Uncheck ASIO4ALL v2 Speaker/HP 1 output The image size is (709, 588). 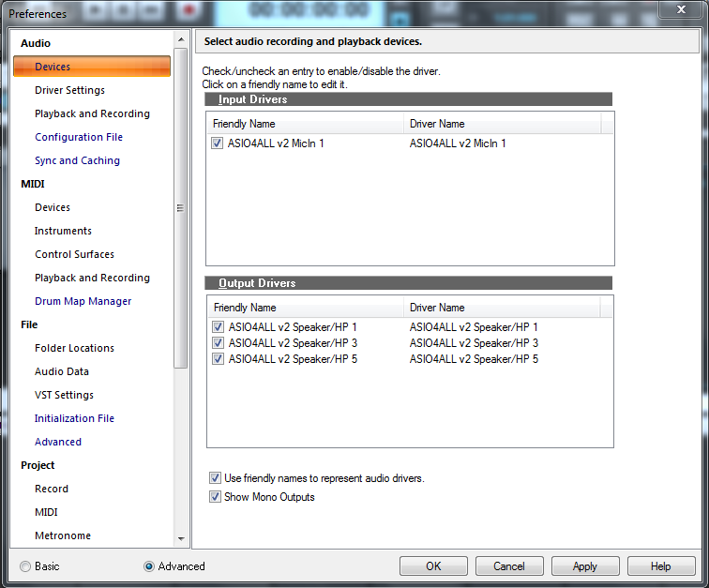click(218, 327)
